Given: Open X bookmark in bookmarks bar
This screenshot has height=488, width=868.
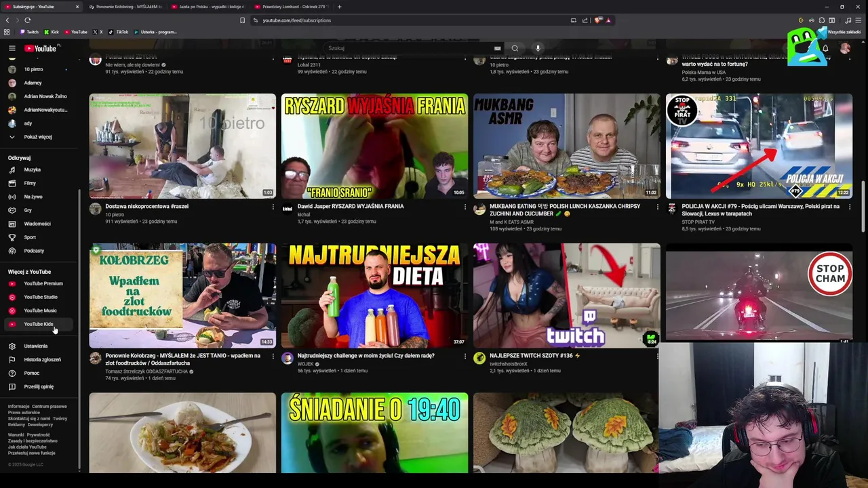Looking at the screenshot, I should click(x=98, y=32).
